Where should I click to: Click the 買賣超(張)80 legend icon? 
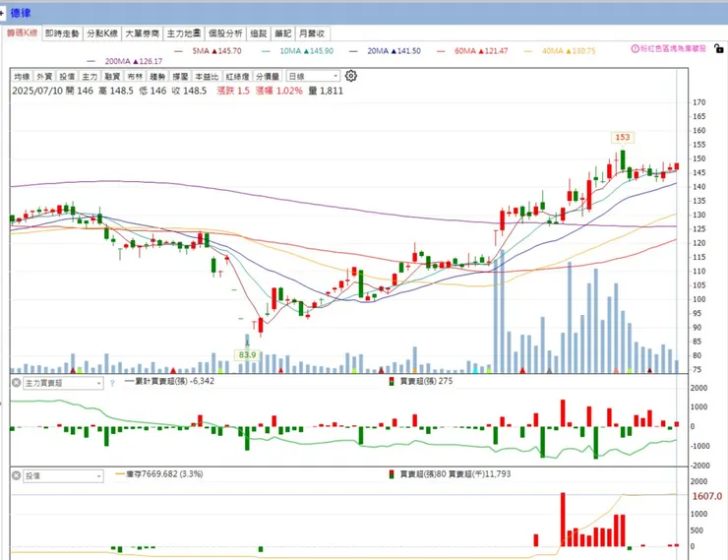tap(392, 474)
